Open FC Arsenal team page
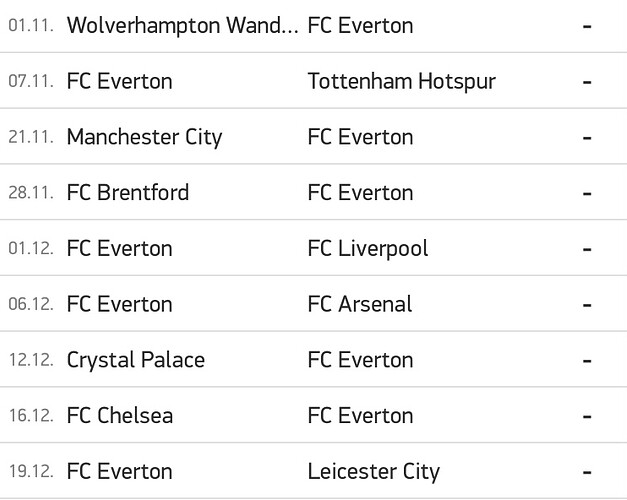 pos(360,304)
